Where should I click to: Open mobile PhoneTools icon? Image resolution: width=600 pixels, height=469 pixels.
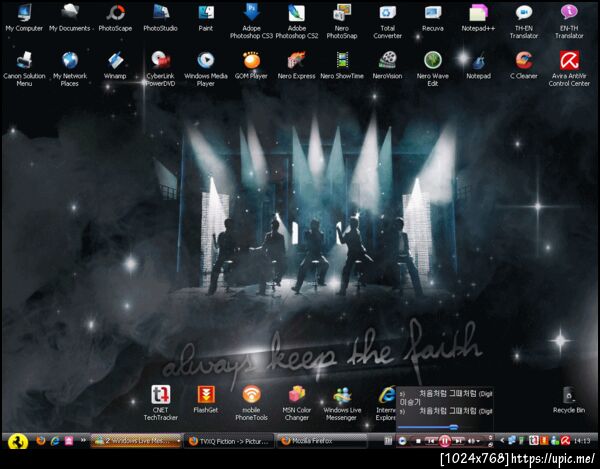(x=251, y=403)
